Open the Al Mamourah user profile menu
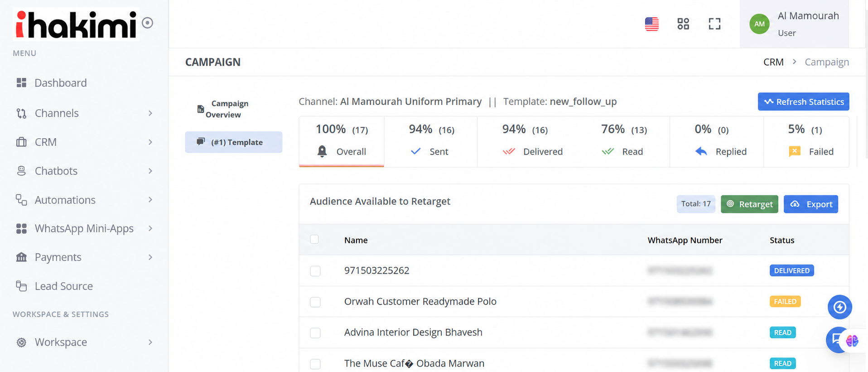Image resolution: width=868 pixels, height=372 pixels. click(795, 24)
